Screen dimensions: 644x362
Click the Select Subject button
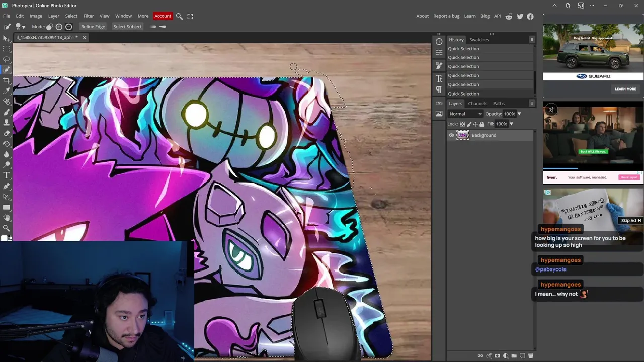127,27
